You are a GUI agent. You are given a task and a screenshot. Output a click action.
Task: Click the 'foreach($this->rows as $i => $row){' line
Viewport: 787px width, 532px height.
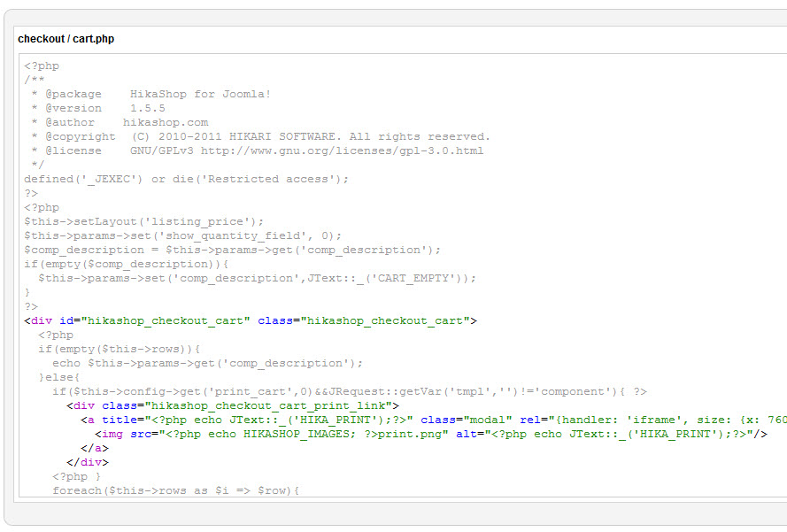pos(175,490)
